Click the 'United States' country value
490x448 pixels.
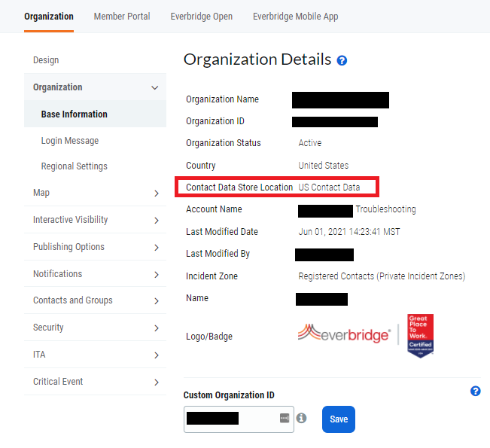(324, 166)
